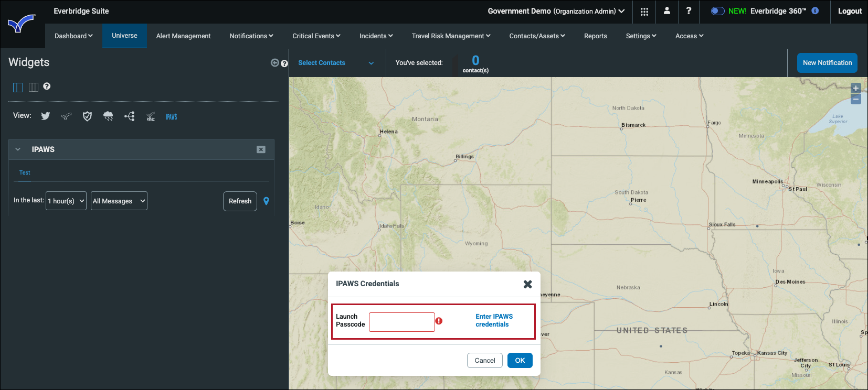Show the IPAWS widget icon
The image size is (868, 390).
(172, 116)
